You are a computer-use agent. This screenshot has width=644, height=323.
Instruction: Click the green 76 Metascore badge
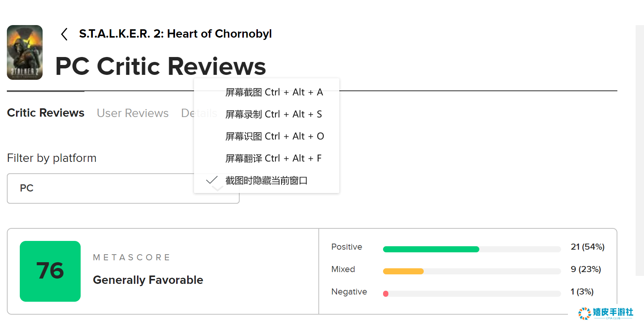[x=50, y=271]
